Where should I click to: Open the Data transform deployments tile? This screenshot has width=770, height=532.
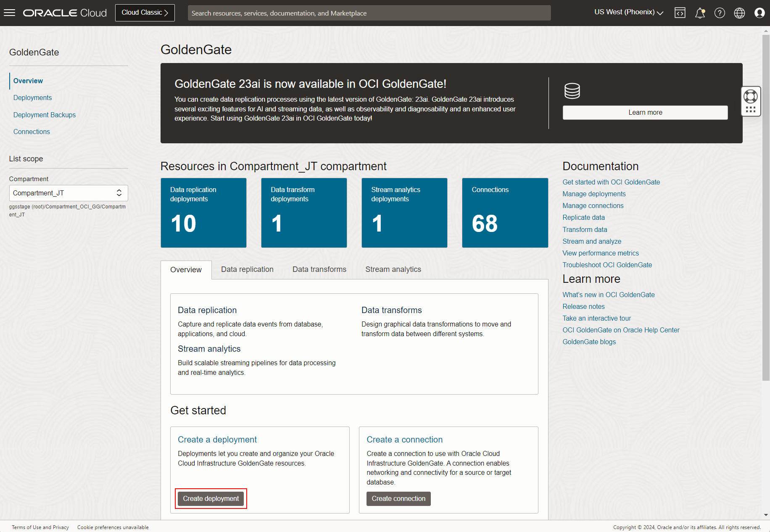[x=304, y=213]
